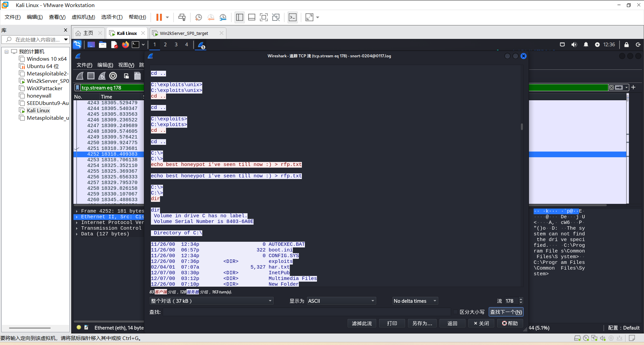Screen dimensions: 644x345
Task: Click the Kali log out icon
Action: (638, 45)
